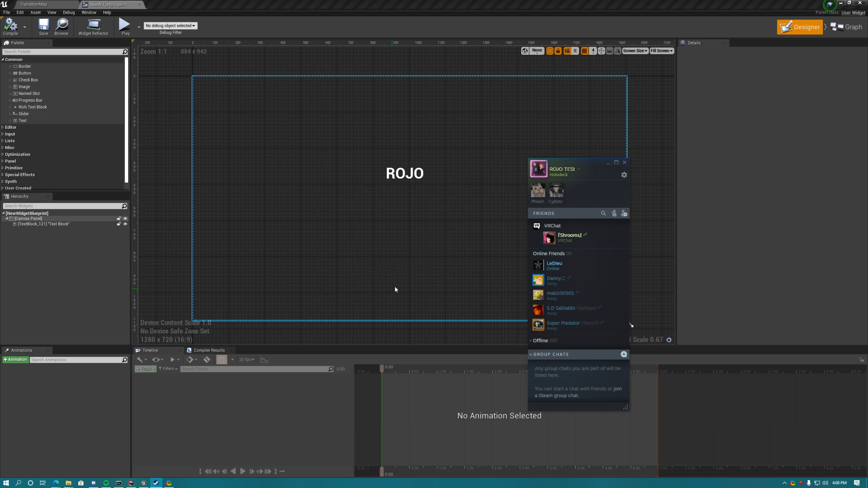The height and width of the screenshot is (488, 868).
Task: Switch to Graph mode
Action: point(846,27)
